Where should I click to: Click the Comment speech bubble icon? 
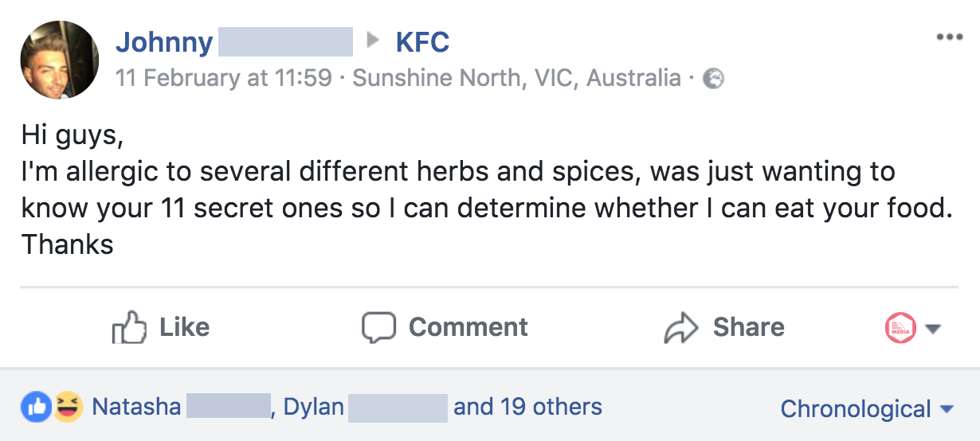point(378,327)
